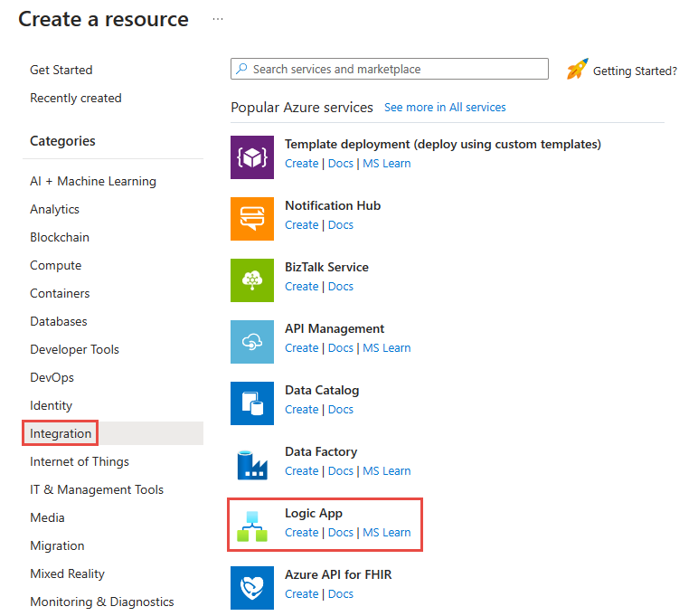679x616 pixels.
Task: Open Docs link for API Management
Action: pyautogui.click(x=341, y=348)
